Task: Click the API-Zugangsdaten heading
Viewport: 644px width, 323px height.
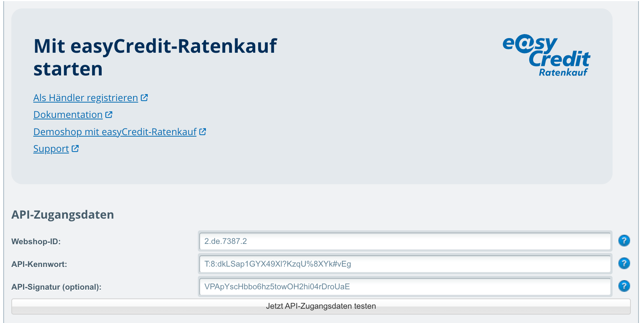Action: click(63, 215)
